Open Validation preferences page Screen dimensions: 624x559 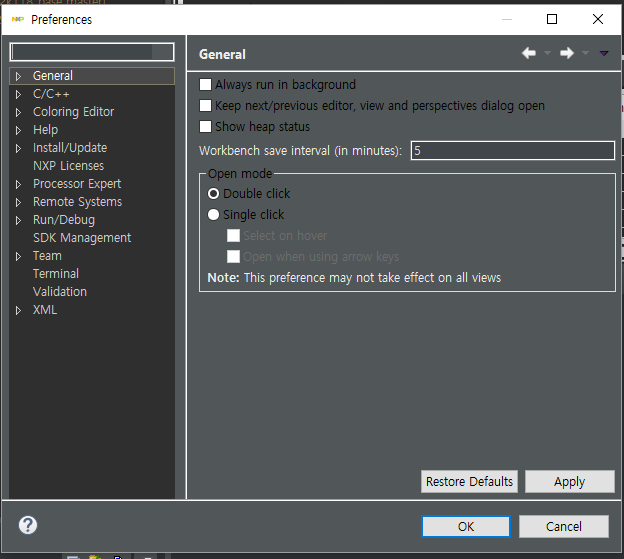(60, 292)
